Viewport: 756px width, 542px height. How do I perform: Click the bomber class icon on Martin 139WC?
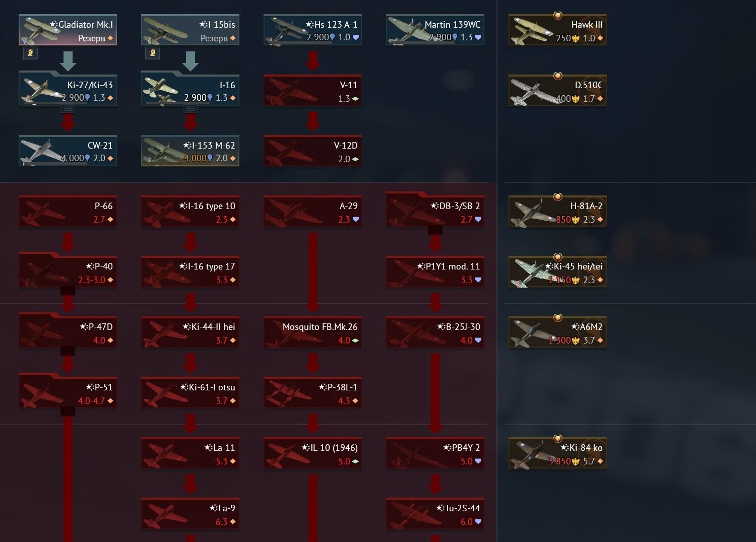click(x=478, y=37)
